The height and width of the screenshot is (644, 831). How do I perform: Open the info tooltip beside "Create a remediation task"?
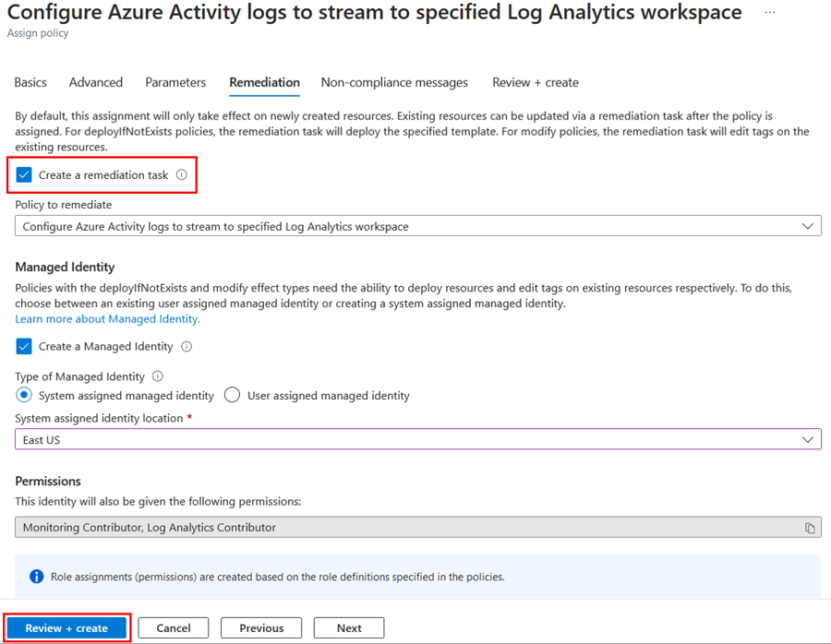pyautogui.click(x=183, y=174)
